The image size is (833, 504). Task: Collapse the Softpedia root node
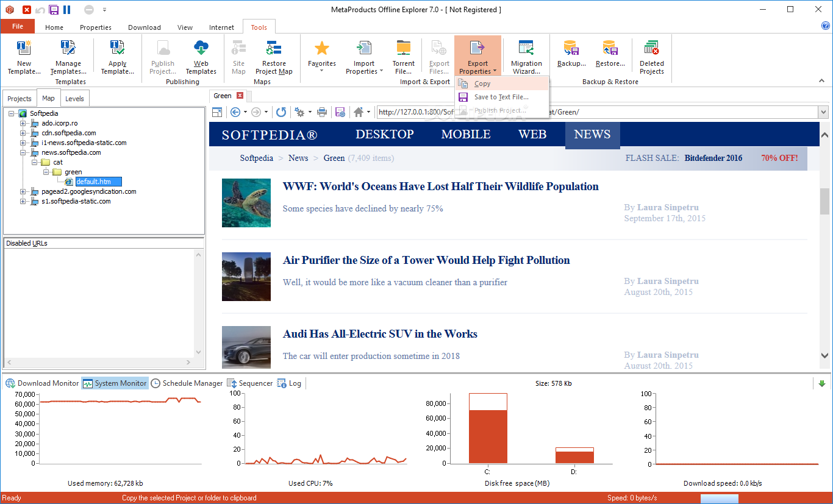[x=12, y=113]
